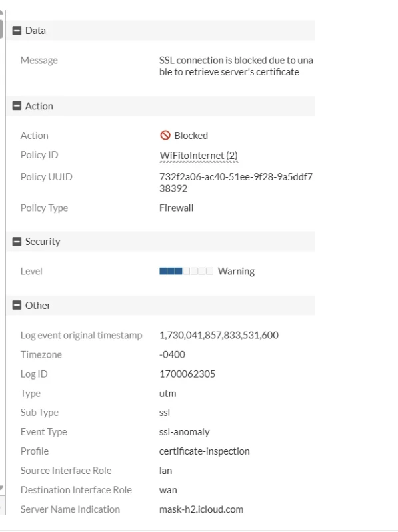Collapse the Action section
Image resolution: width=398 pixels, height=532 pixels.
click(x=17, y=106)
